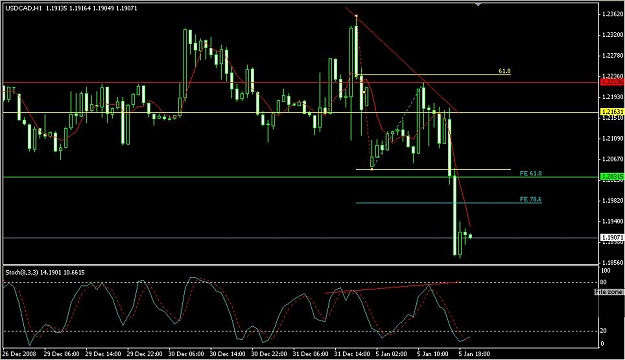Screen dimensions: 625x360
Task: Click the 1.22780 price scale value
Action: 612,55
